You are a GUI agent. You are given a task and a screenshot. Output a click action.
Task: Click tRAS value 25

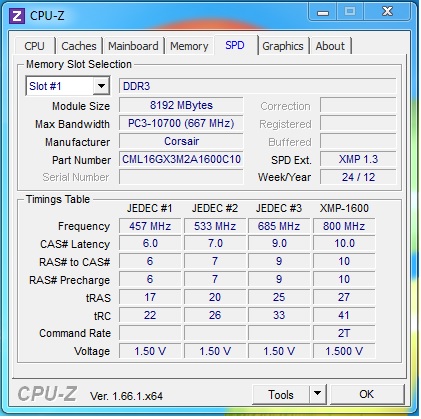click(279, 297)
